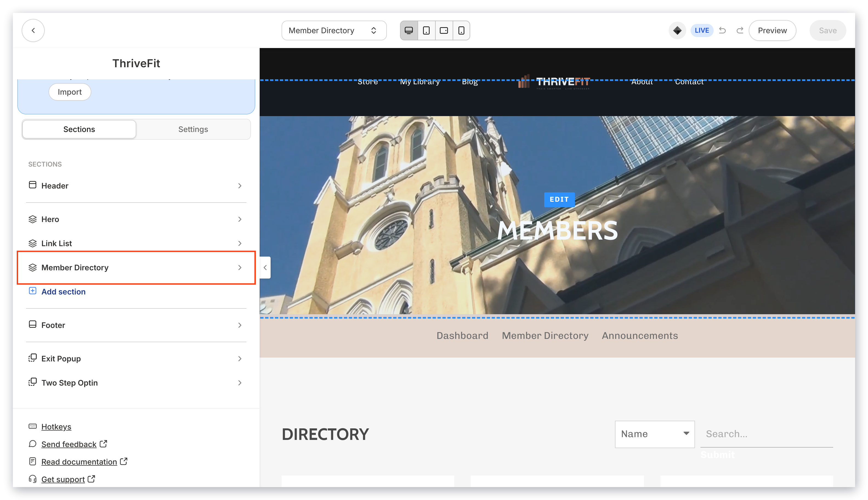Open the Send feedback link
868x500 pixels.
click(69, 444)
